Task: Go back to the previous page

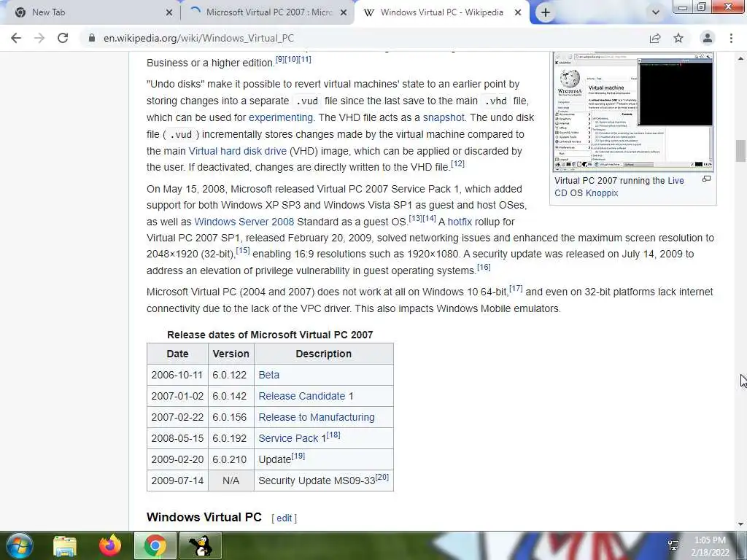Action: point(16,38)
